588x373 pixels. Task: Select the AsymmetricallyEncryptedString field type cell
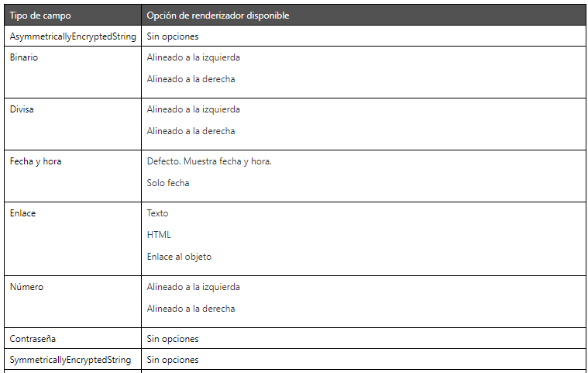[x=73, y=36]
